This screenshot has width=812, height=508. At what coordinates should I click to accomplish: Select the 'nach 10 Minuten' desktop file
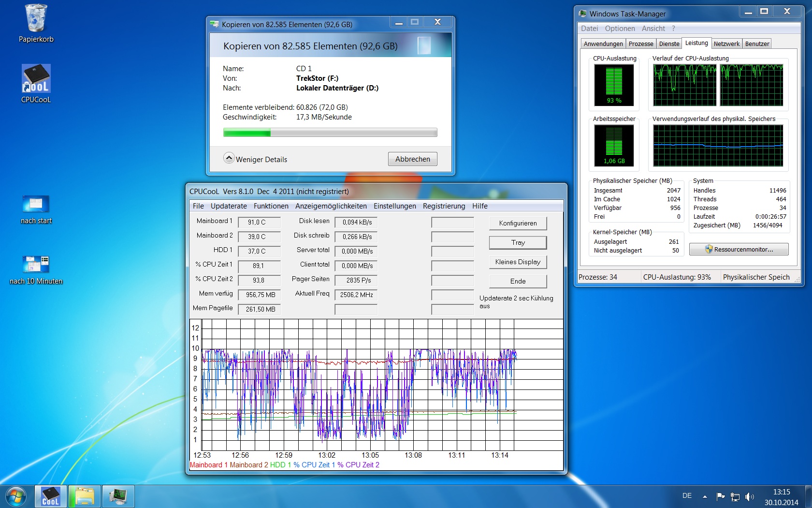(x=36, y=265)
